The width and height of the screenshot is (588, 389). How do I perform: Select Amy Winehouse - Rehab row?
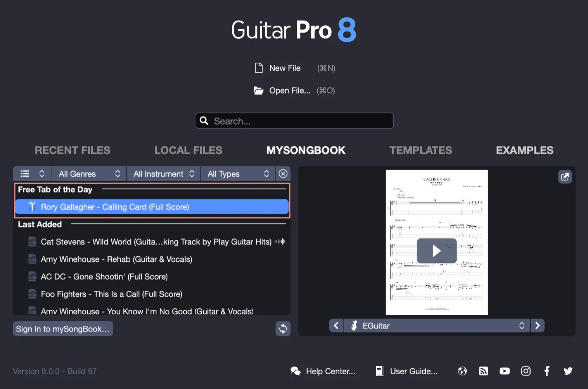click(152, 259)
